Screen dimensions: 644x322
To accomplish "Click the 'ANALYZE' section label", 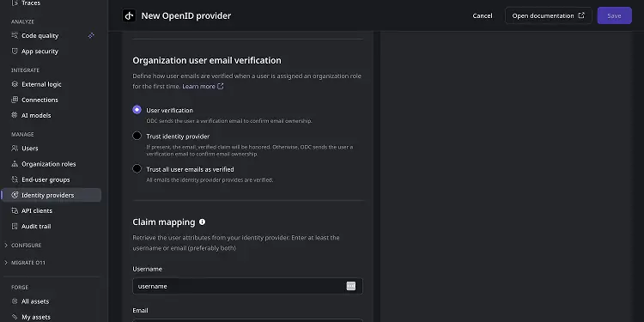I will click(22, 21).
